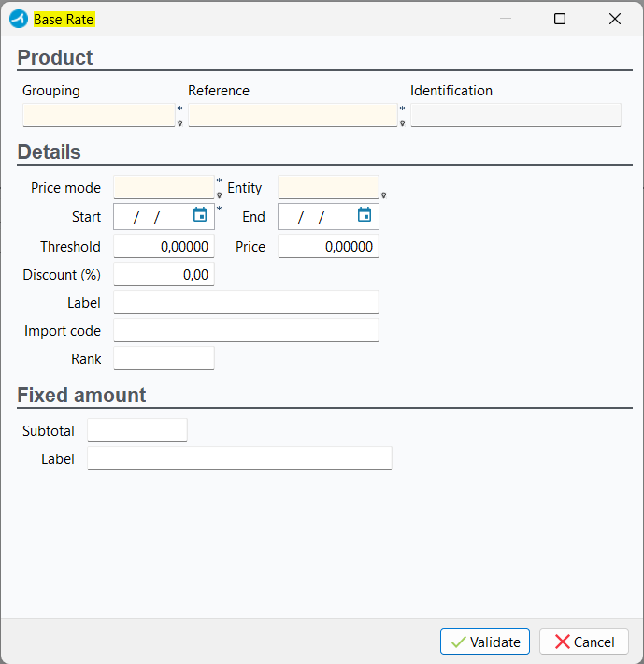Click the Grouping lookup pin icon
The height and width of the screenshot is (664, 644).
(179, 123)
